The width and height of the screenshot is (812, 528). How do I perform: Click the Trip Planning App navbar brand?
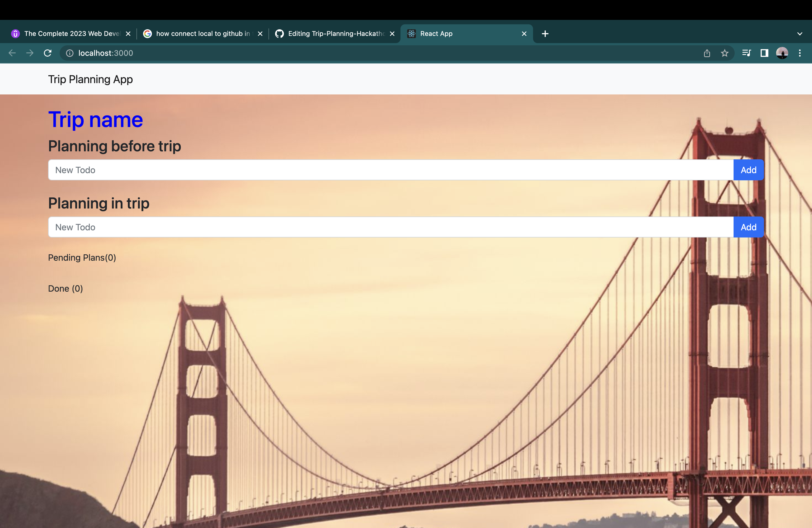click(x=90, y=79)
